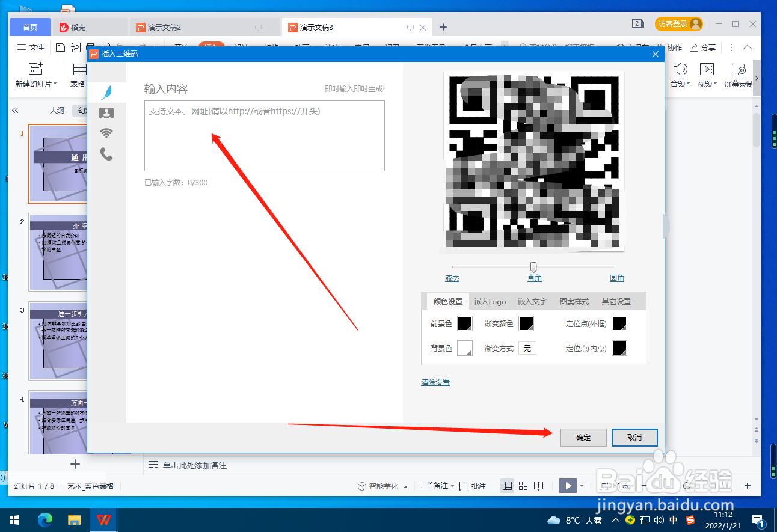Click the save icon in quick toolbar

tap(60, 47)
